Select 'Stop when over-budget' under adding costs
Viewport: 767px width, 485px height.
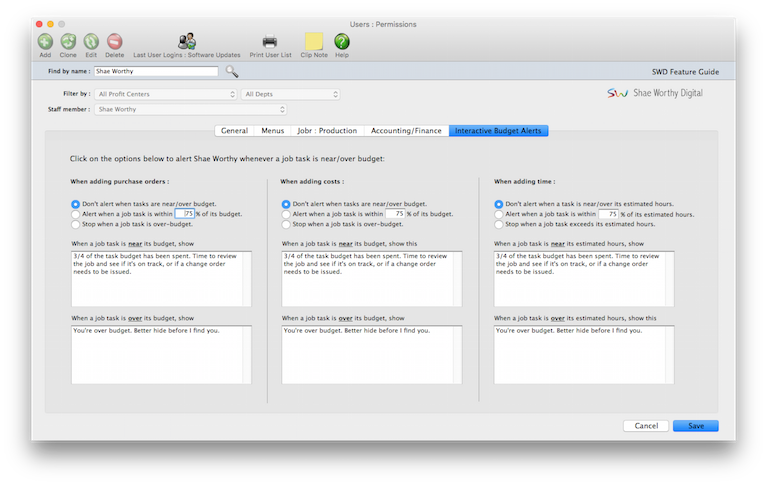(x=286, y=224)
